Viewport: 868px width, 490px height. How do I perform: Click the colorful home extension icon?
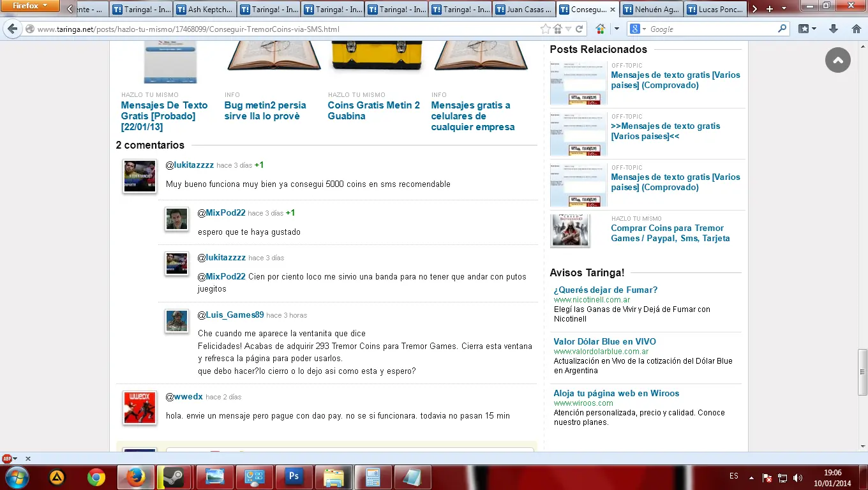click(x=600, y=29)
